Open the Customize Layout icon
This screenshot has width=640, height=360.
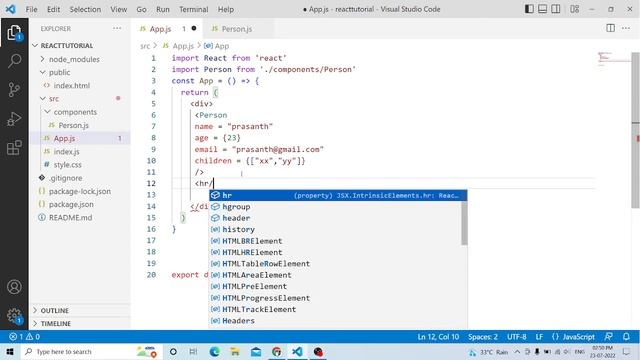575,9
